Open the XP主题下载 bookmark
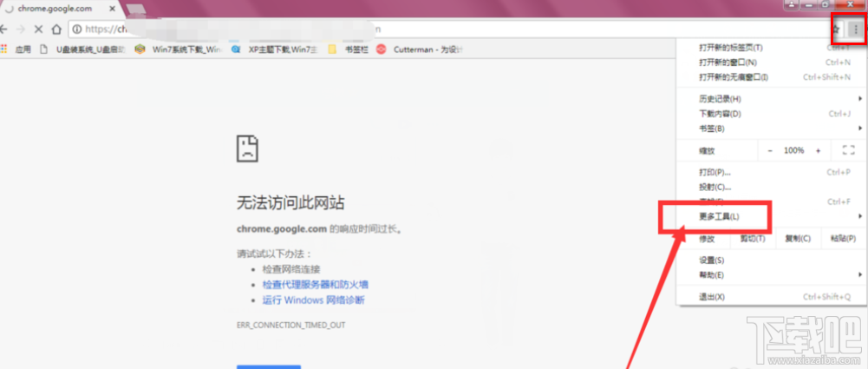The image size is (868, 369). 275,49
